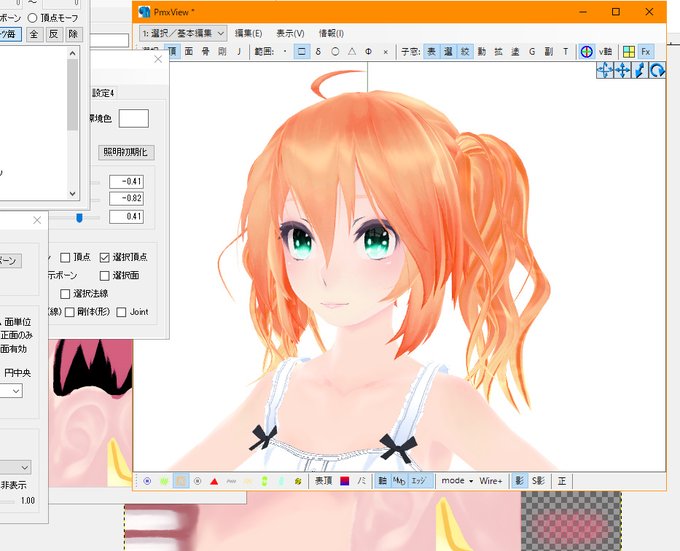Click the 表頂 button in bottom toolbar
The height and width of the screenshot is (551, 680).
point(324,481)
